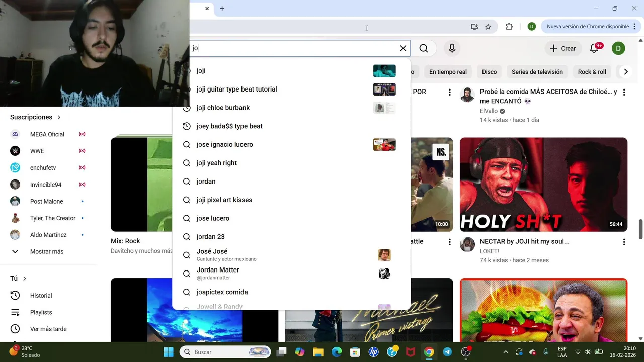Show hidden system tray icons
The width and height of the screenshot is (644, 362).
coord(506,352)
